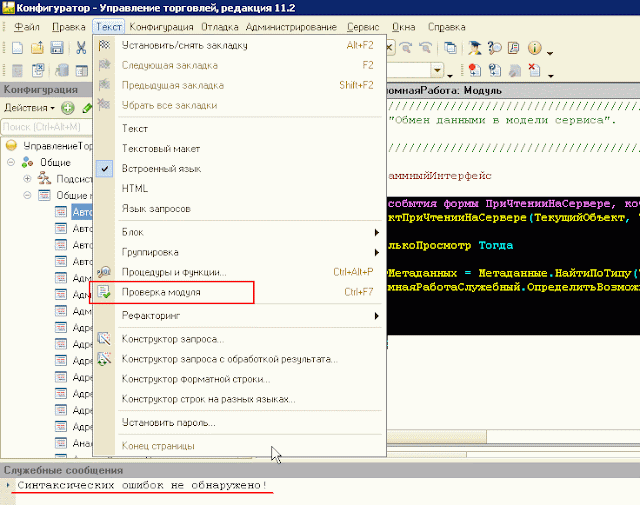Image resolution: width=640 pixels, height=505 pixels.
Task: Click the Cut scissors icon
Action: point(81,48)
